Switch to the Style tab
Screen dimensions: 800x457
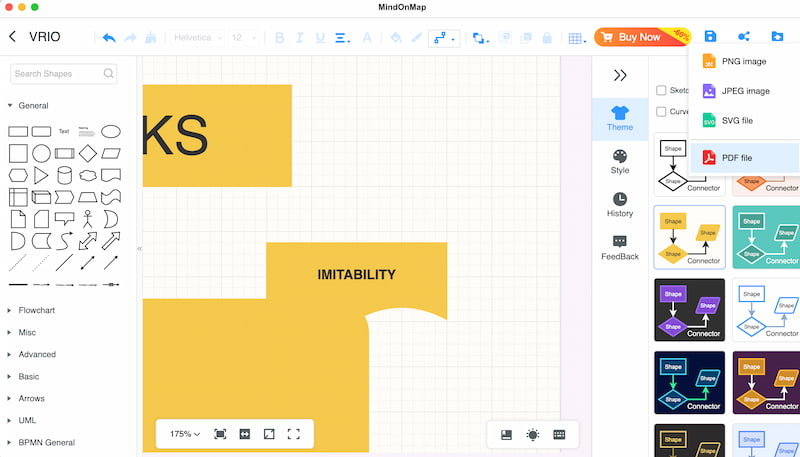620,162
